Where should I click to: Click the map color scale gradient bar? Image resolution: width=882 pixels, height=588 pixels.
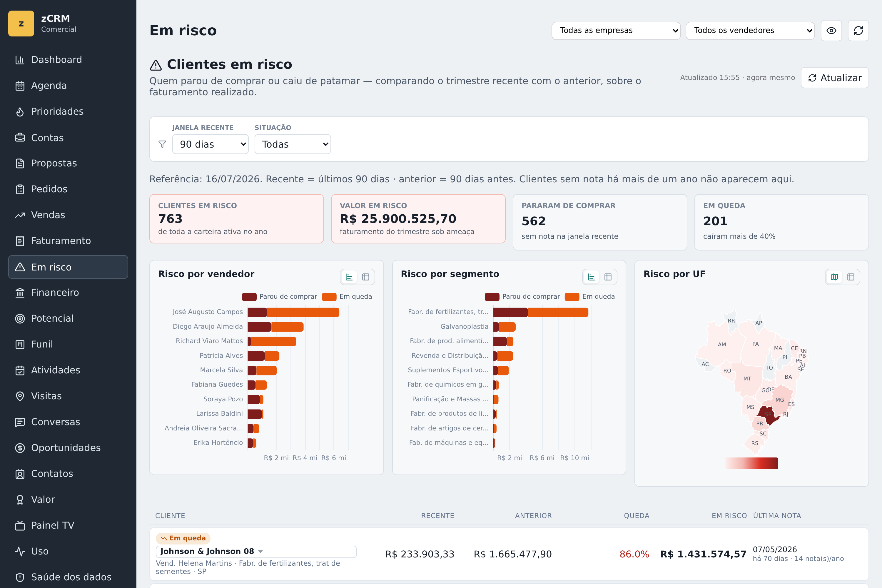[751, 464]
